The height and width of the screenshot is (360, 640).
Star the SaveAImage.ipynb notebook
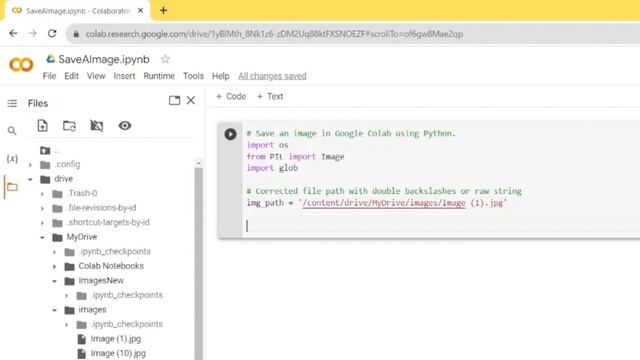tap(165, 59)
